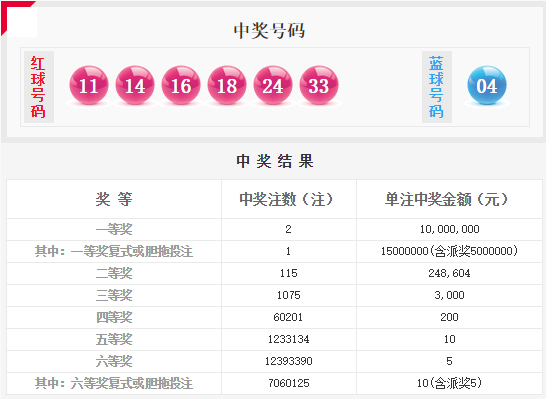Click the sixth prize count 12393390

(288, 361)
